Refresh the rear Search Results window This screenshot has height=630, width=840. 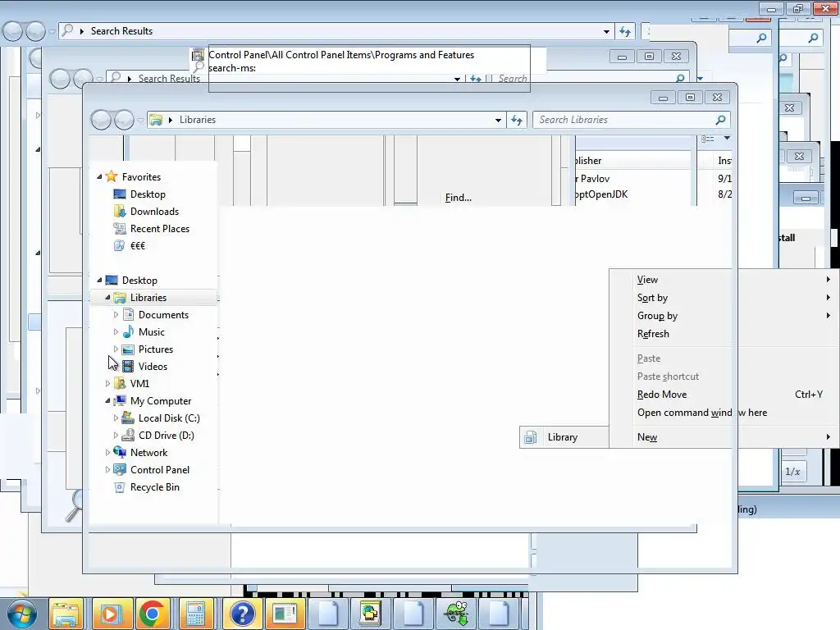tap(625, 31)
